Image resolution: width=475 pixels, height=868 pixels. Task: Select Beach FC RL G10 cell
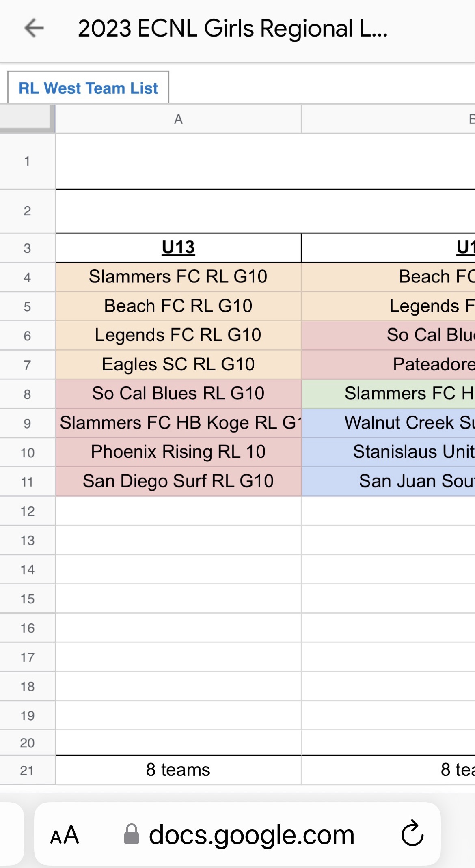point(178,306)
